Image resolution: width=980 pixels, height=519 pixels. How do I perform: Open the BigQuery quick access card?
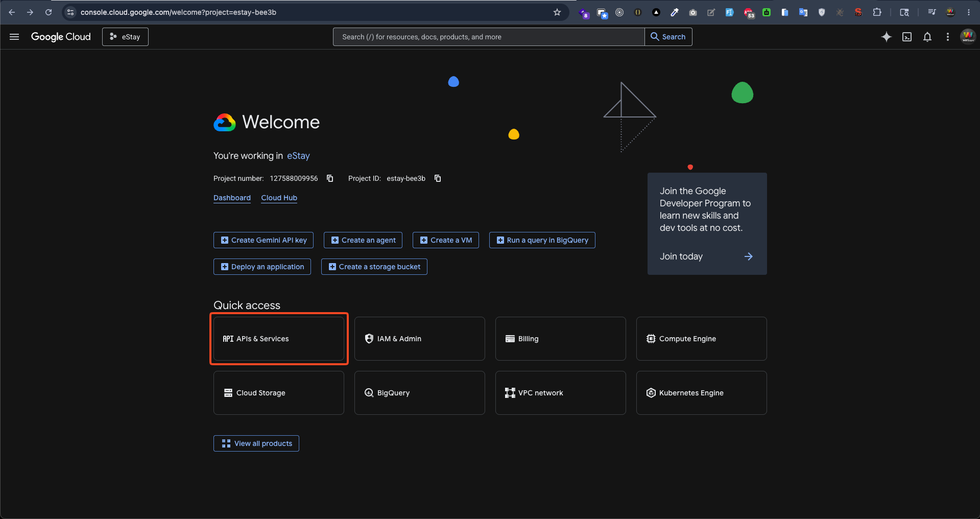point(420,393)
